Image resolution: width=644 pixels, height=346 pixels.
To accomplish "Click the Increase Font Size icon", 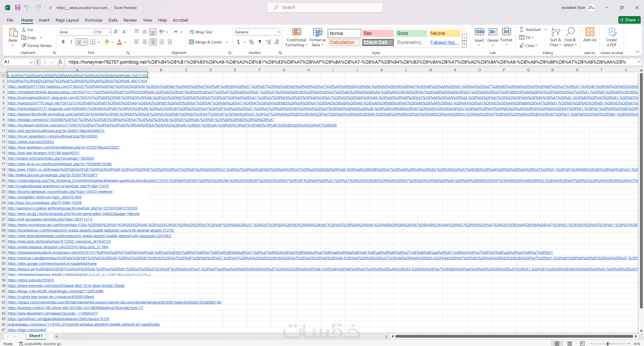I will [116, 32].
